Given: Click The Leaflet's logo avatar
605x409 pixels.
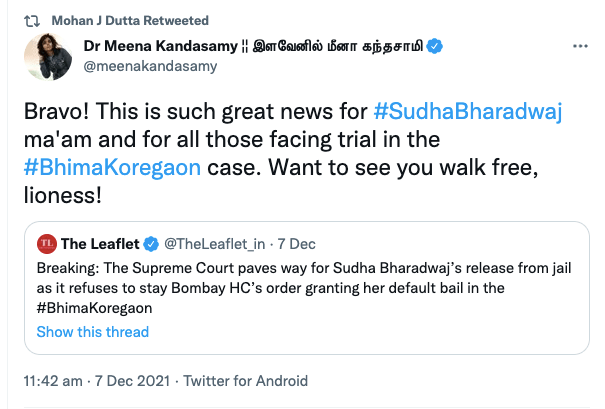Looking at the screenshot, I should click(x=46, y=243).
